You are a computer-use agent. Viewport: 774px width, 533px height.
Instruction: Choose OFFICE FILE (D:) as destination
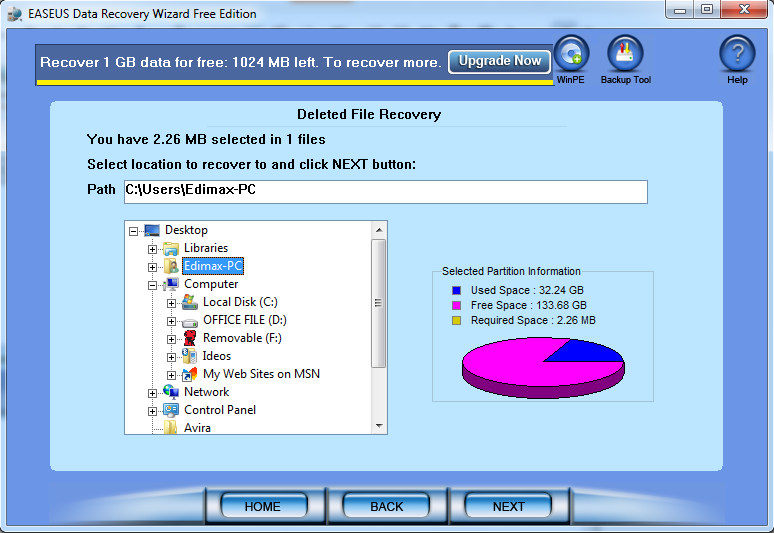point(244,320)
